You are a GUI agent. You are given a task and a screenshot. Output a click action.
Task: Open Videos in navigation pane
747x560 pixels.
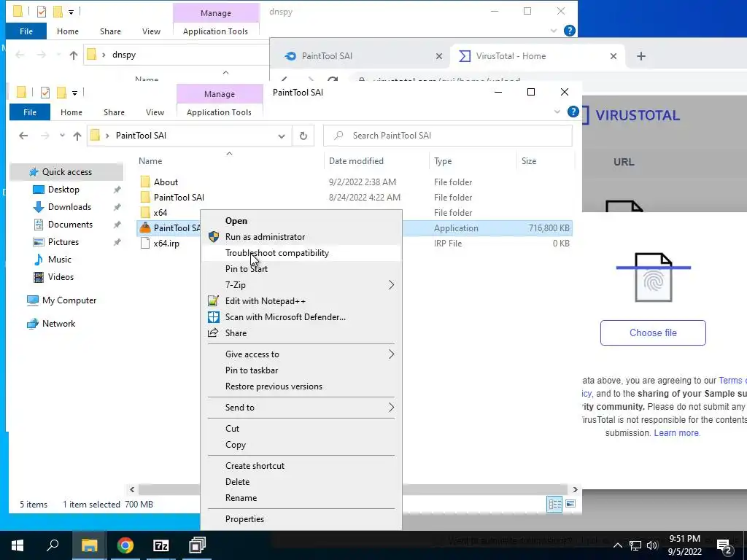[61, 276]
